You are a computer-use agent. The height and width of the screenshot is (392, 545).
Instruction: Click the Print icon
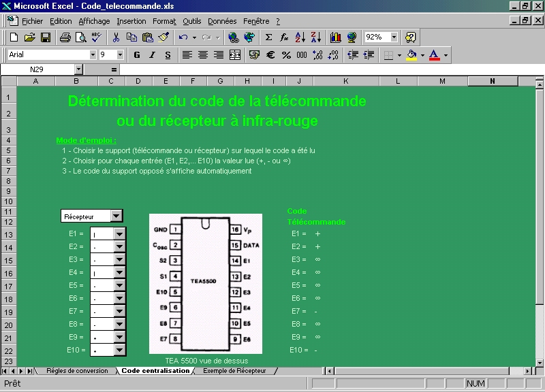[65, 37]
